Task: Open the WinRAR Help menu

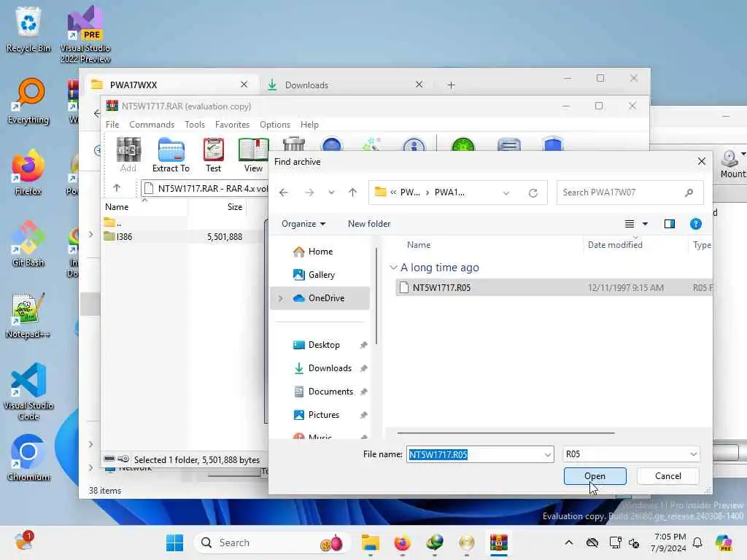Action: point(309,125)
